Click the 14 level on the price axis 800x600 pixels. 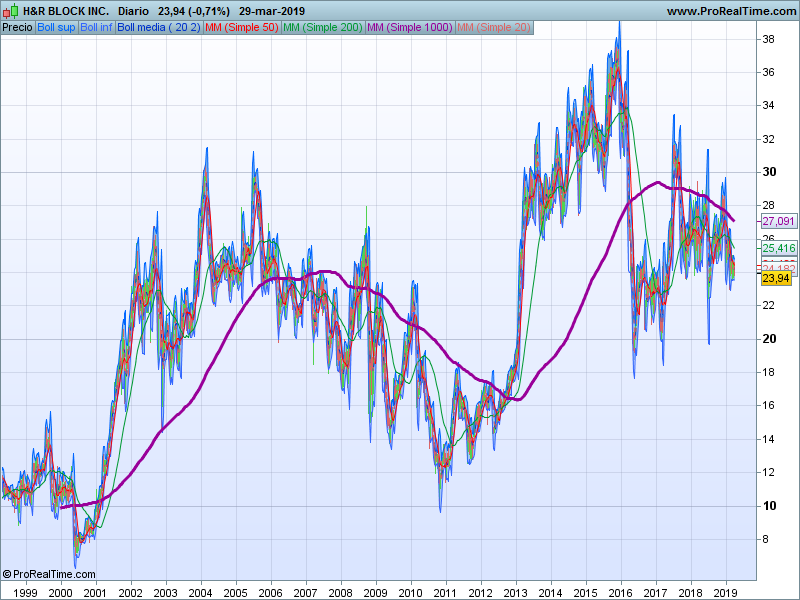[x=768, y=439]
